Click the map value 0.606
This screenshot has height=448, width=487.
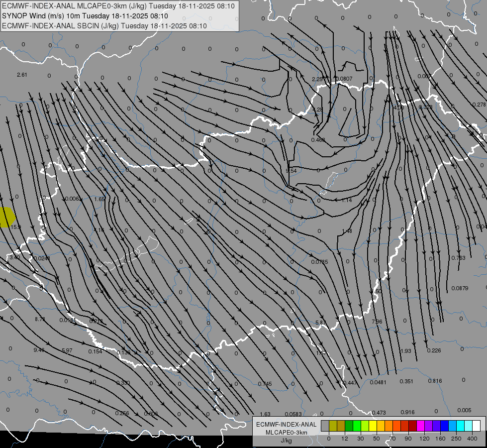tap(151, 414)
